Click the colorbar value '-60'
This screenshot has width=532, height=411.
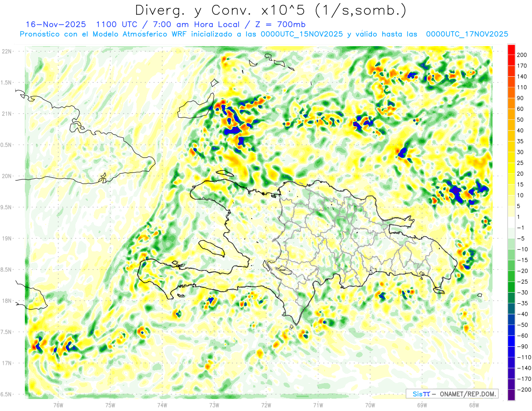click(x=523, y=335)
